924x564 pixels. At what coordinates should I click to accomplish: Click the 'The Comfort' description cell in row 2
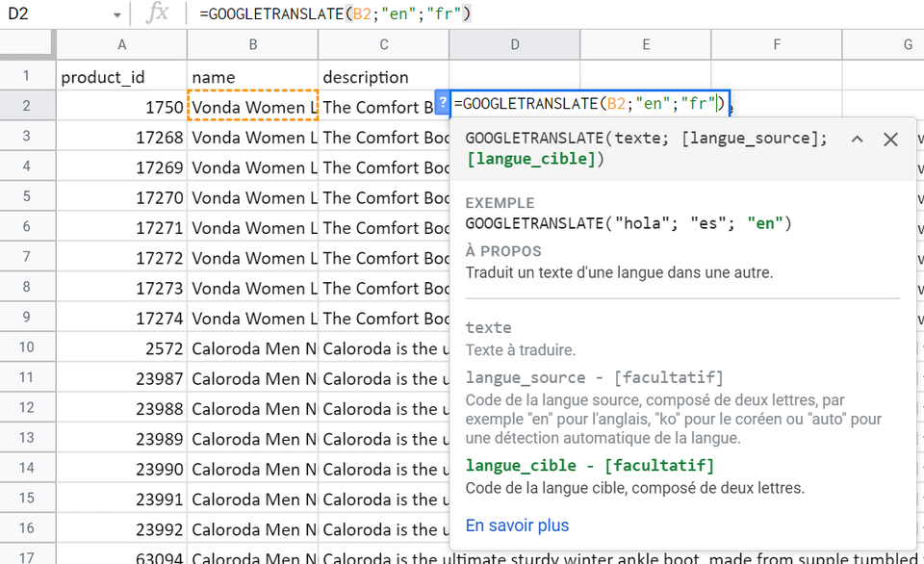(377, 106)
